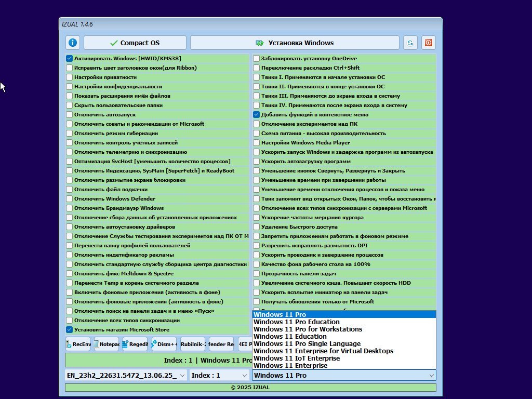This screenshot has height=399, width=532.
Task: Choose Windows 11 Enterprise from the list
Action: click(344, 365)
